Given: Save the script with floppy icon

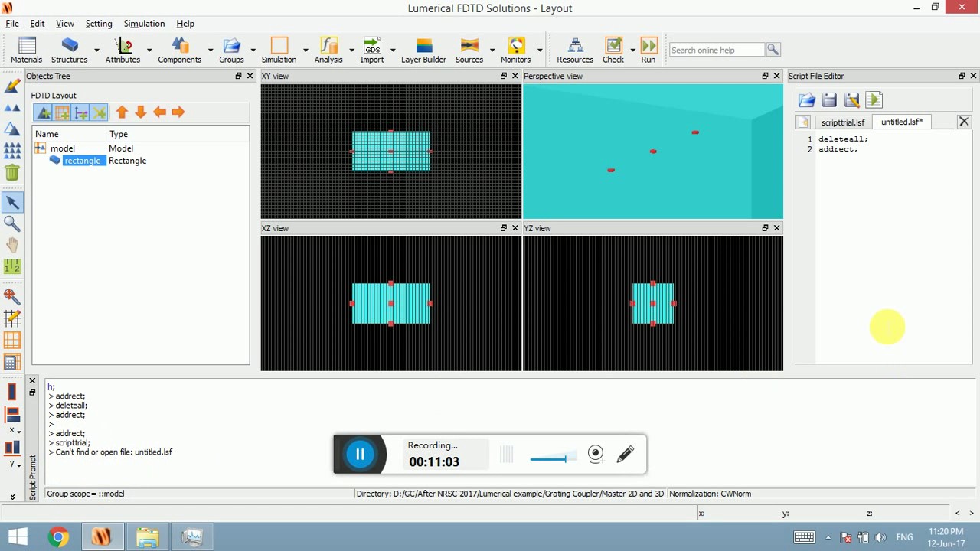Looking at the screenshot, I should 829,100.
